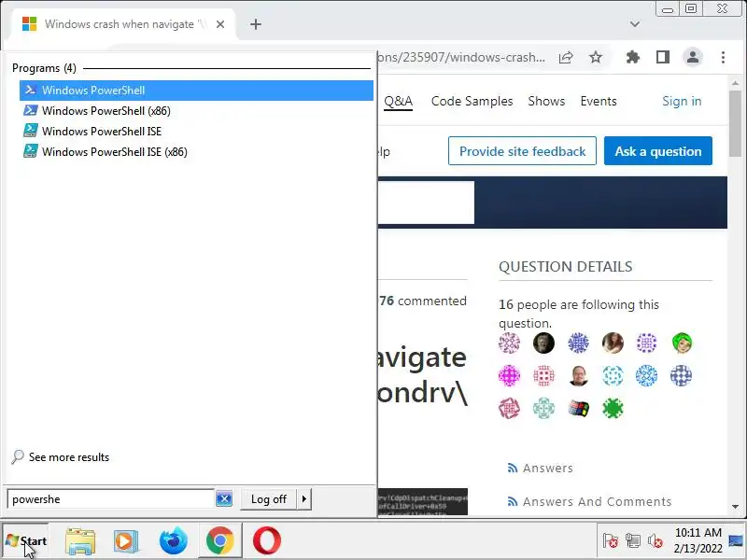Image resolution: width=747 pixels, height=560 pixels.
Task: Open Answers And Comments RSS link
Action: [x=589, y=501]
